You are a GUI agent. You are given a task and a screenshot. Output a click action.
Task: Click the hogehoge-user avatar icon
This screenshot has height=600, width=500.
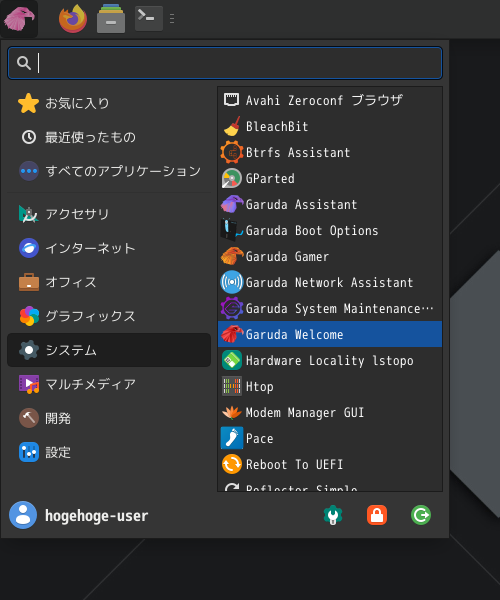pos(23,515)
